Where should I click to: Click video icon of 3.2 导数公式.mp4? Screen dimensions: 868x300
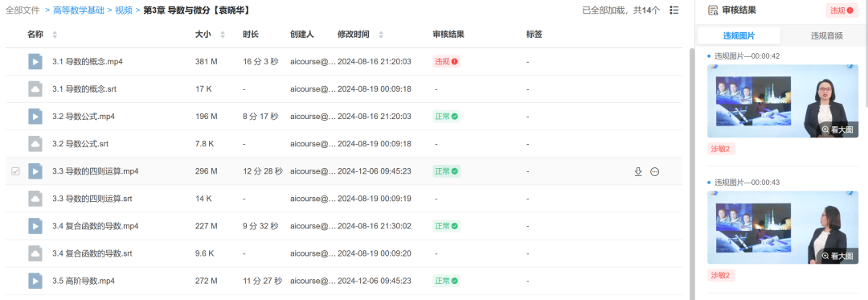[x=35, y=117]
